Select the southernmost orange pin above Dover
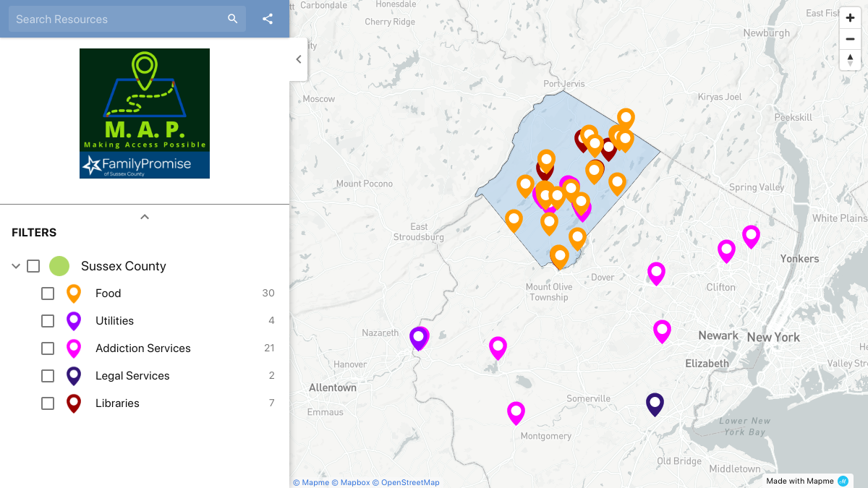868x488 pixels. tap(559, 256)
